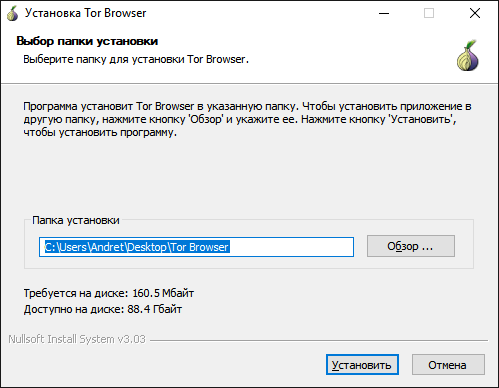Viewport: 499px width, 388px height.
Task: Click the Доступно на диске 88.4 Гбайт text
Action: tap(103, 309)
